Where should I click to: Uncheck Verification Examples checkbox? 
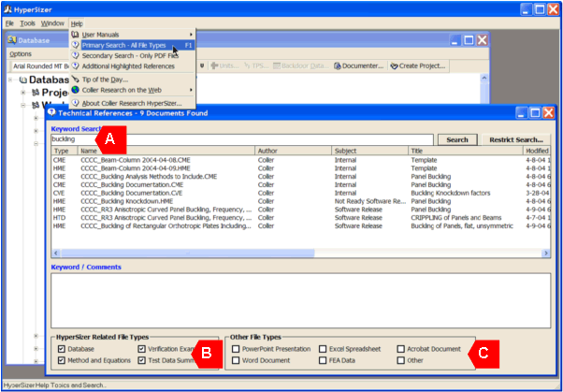[142, 349]
